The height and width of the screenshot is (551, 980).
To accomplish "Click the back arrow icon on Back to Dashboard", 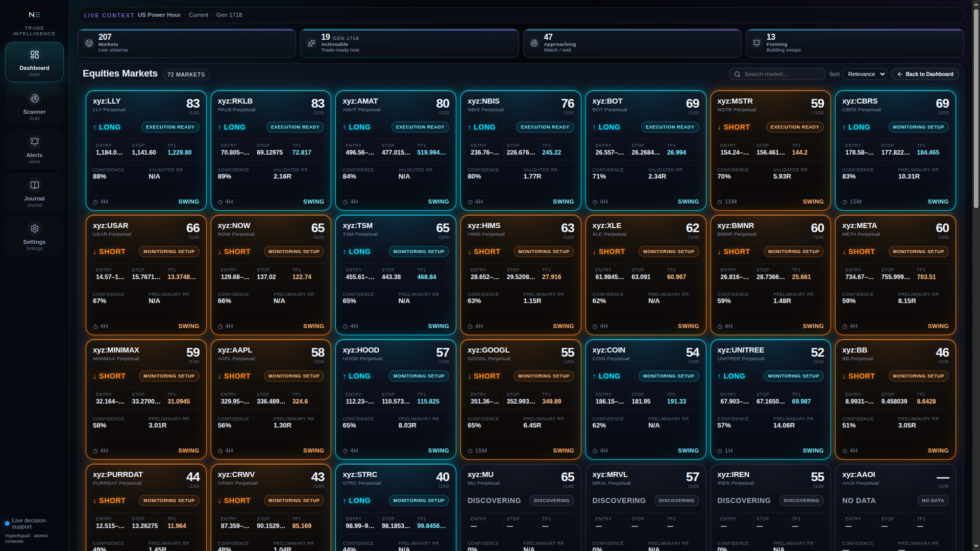I will (x=900, y=74).
